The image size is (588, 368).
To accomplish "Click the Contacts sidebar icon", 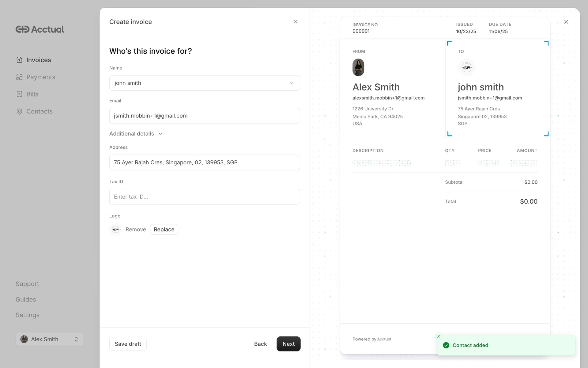I will click(19, 111).
